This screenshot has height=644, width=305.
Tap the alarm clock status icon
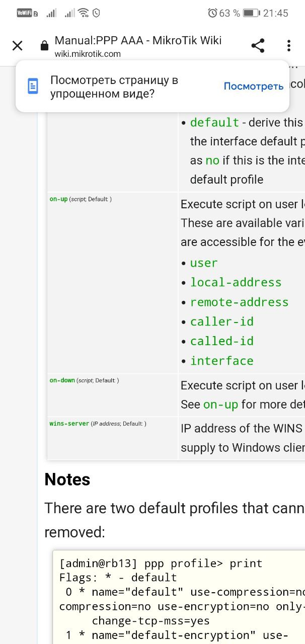pos(212,13)
